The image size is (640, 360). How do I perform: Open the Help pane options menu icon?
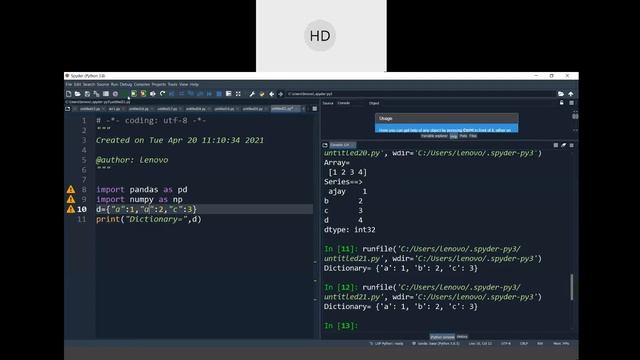pyautogui.click(x=571, y=103)
